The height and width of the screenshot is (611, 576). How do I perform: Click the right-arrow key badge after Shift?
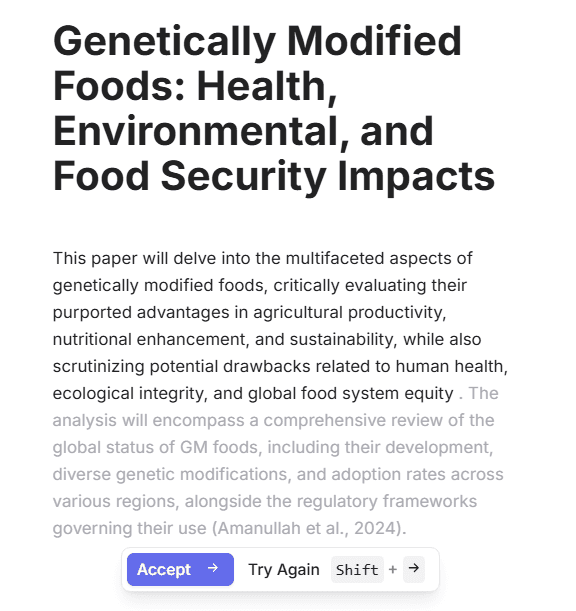pyautogui.click(x=413, y=569)
